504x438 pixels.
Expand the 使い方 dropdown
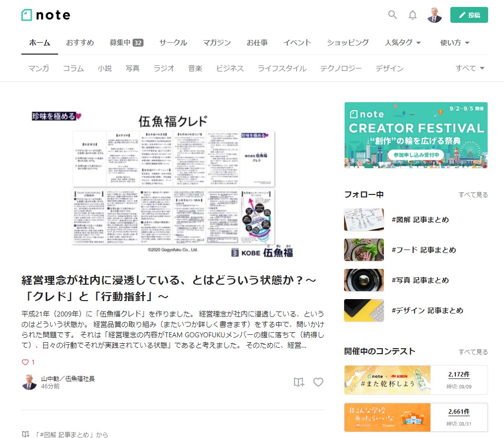(x=455, y=43)
